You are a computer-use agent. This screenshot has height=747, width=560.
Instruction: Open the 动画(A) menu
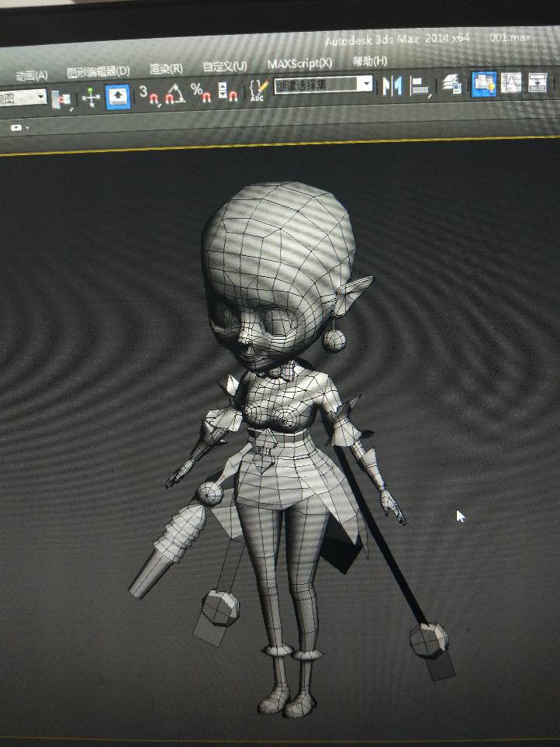click(x=32, y=75)
